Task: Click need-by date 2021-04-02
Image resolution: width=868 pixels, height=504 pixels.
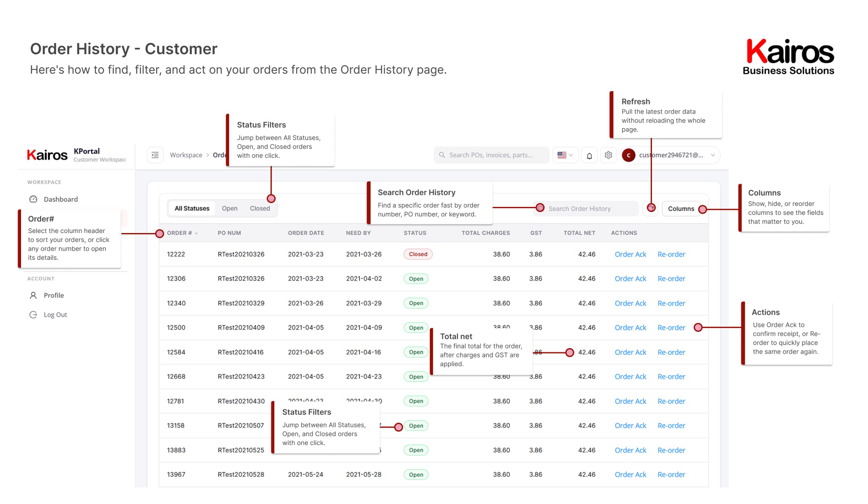Action: 364,278
